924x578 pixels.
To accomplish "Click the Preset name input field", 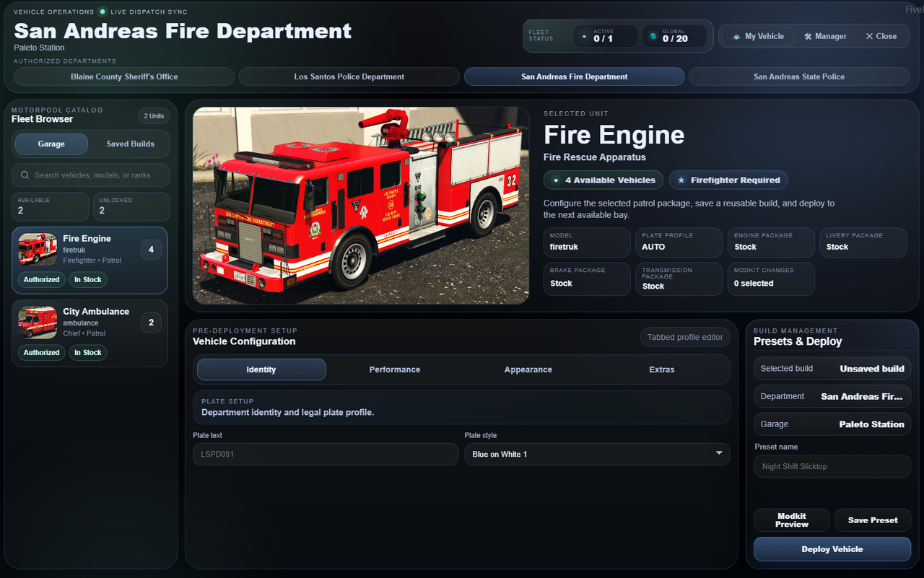I will click(x=832, y=466).
